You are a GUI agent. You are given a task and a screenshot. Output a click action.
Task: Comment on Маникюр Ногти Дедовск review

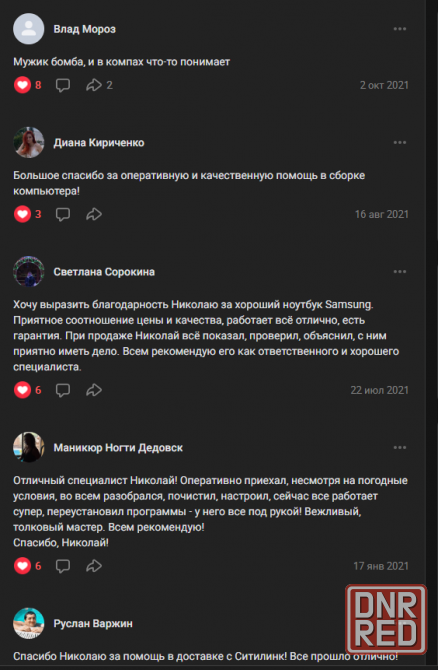click(63, 566)
